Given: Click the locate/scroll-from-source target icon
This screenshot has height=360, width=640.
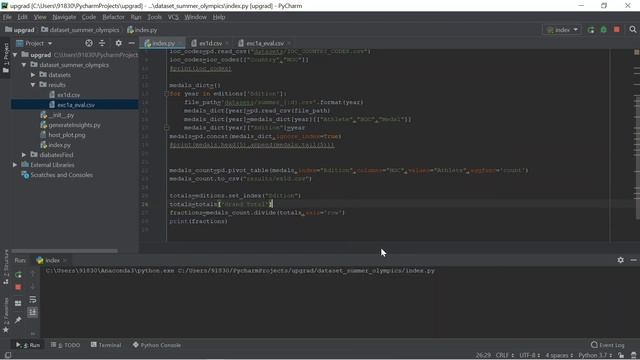Looking at the screenshot, I should coord(89,43).
